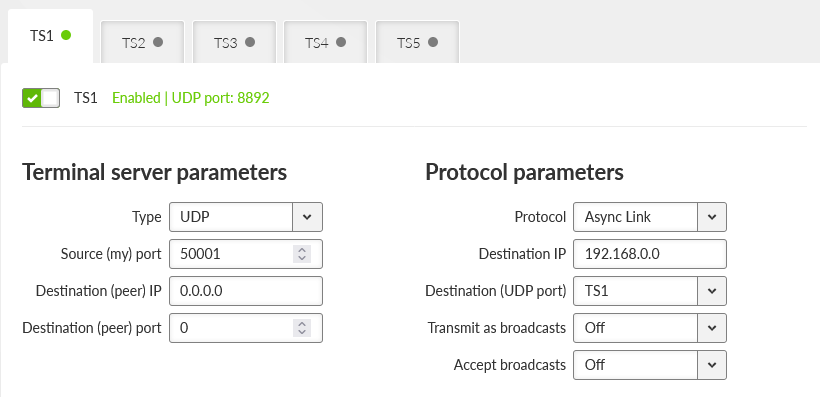Click the active TS1 tab
Viewport: 820px width, 397px height.
50,36
